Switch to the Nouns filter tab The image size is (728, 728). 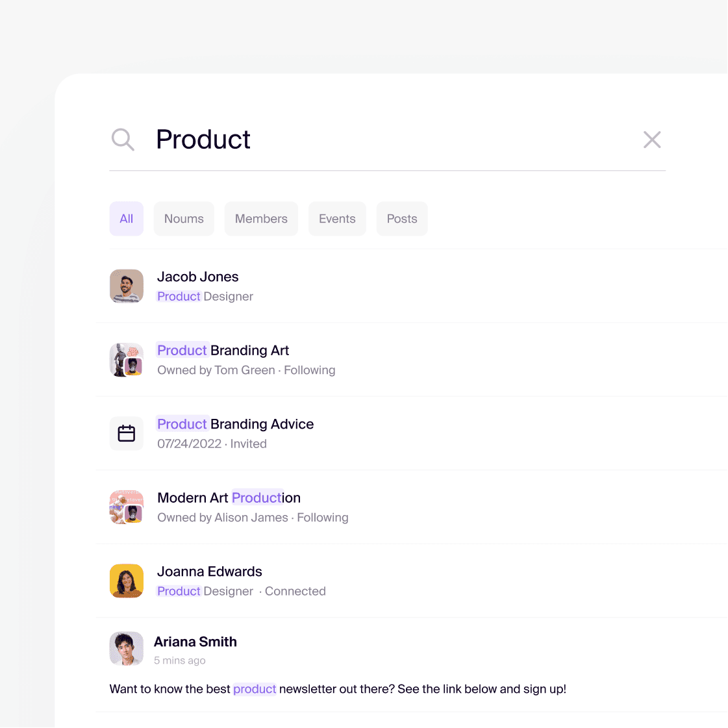(x=184, y=219)
